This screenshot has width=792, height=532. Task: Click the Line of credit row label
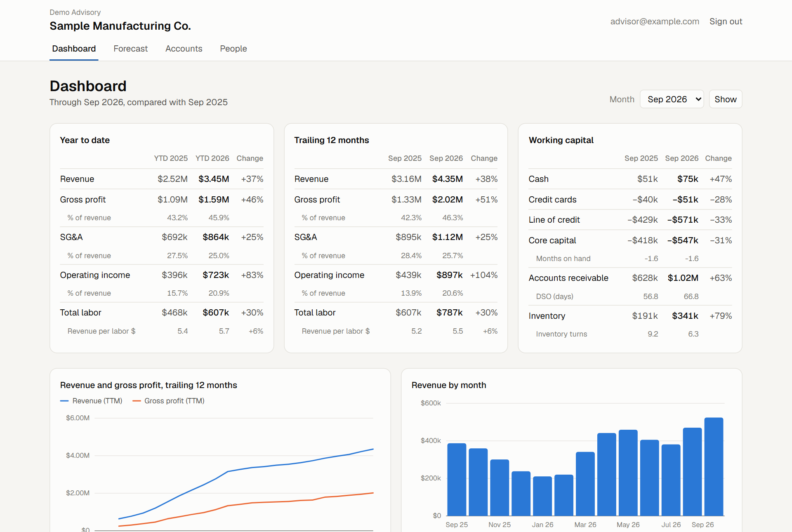(x=554, y=220)
